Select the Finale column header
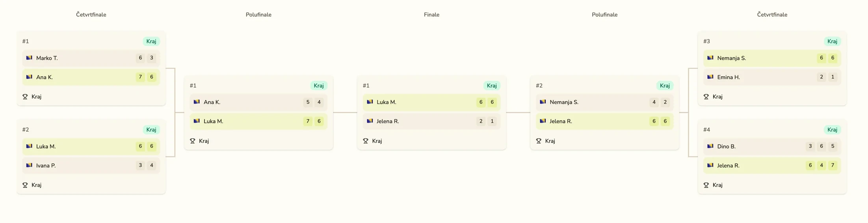This screenshot has height=223, width=868. coord(431,15)
